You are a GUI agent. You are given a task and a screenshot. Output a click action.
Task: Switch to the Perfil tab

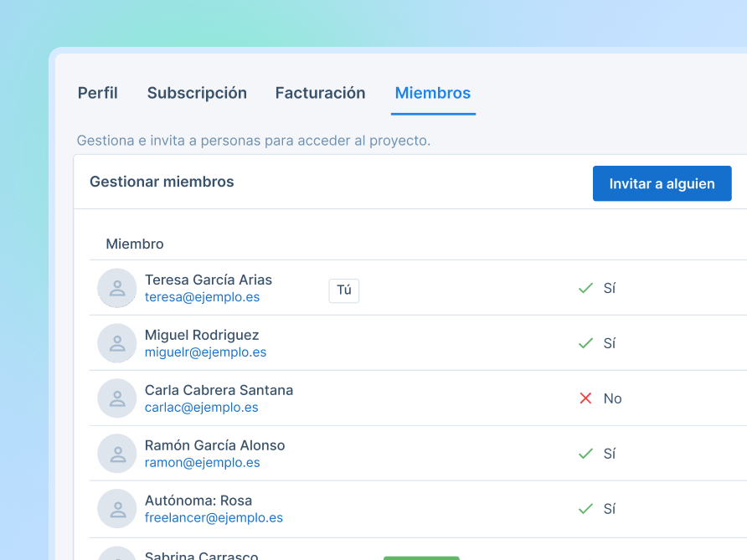pos(97,93)
